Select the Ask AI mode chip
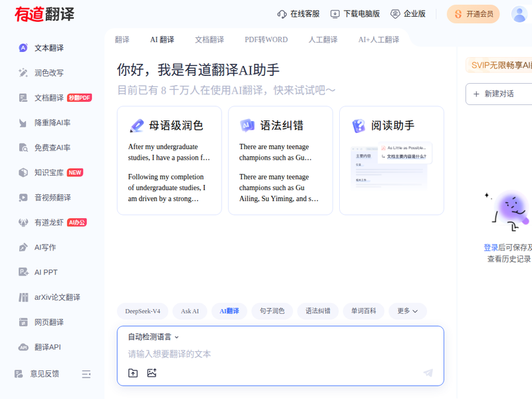This screenshot has height=399, width=532. tap(190, 311)
